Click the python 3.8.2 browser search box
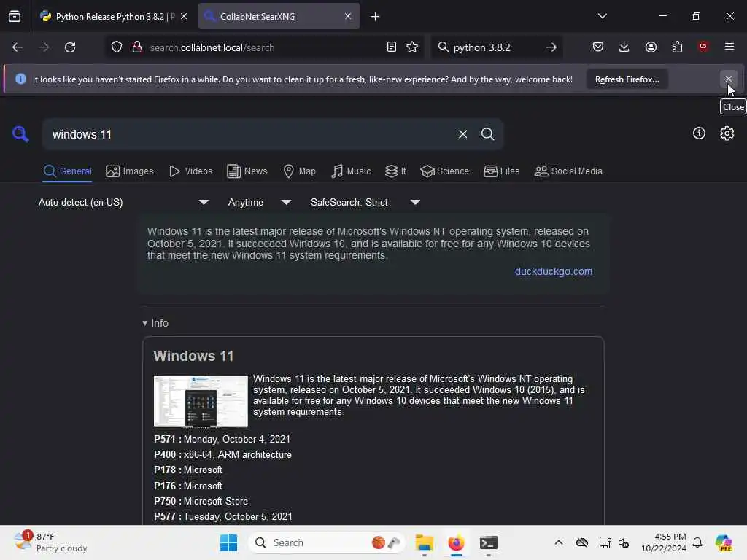The width and height of the screenshot is (747, 560). tap(495, 47)
